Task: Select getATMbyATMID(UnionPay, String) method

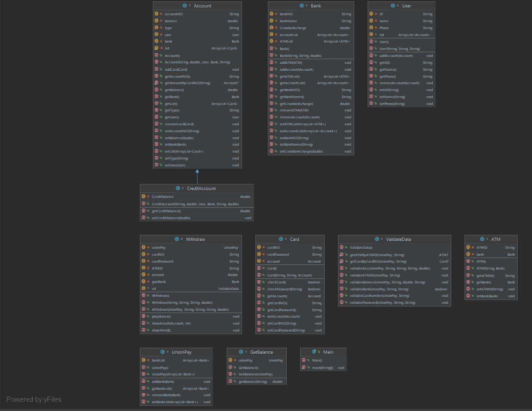Action: (394, 255)
